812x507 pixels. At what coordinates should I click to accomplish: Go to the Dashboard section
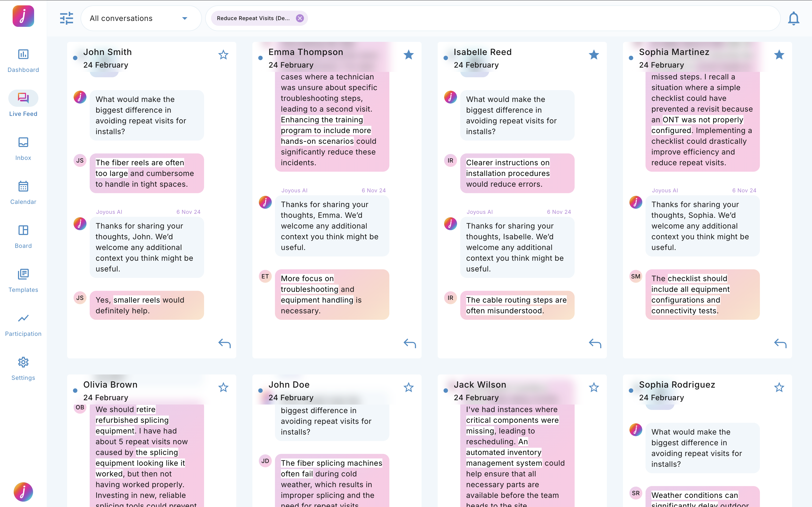pos(23,61)
